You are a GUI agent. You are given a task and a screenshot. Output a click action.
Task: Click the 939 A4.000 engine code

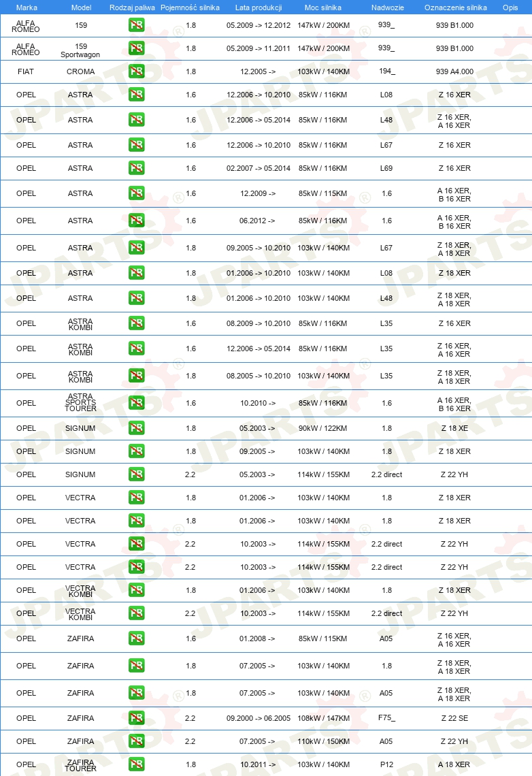pyautogui.click(x=455, y=71)
